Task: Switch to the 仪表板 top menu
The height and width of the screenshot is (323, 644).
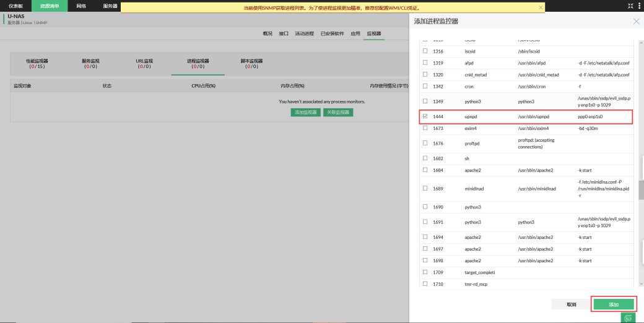Action: [x=15, y=6]
